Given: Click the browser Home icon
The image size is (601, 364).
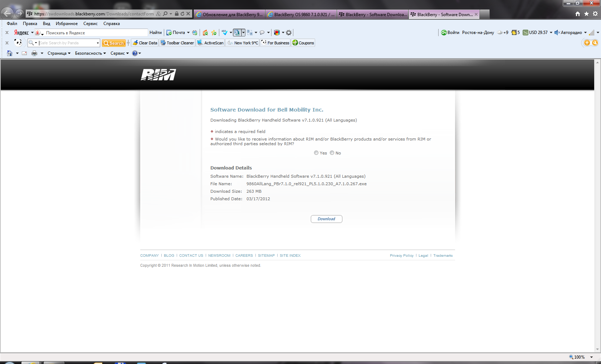Looking at the screenshot, I should click(577, 14).
